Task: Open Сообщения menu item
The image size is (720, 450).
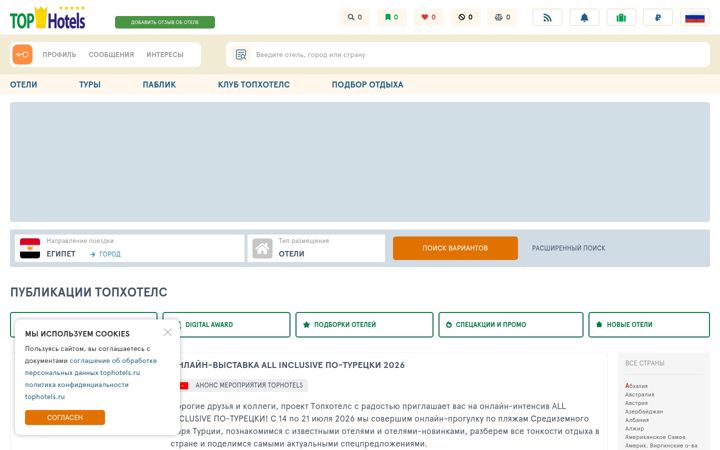Action: 111,54
